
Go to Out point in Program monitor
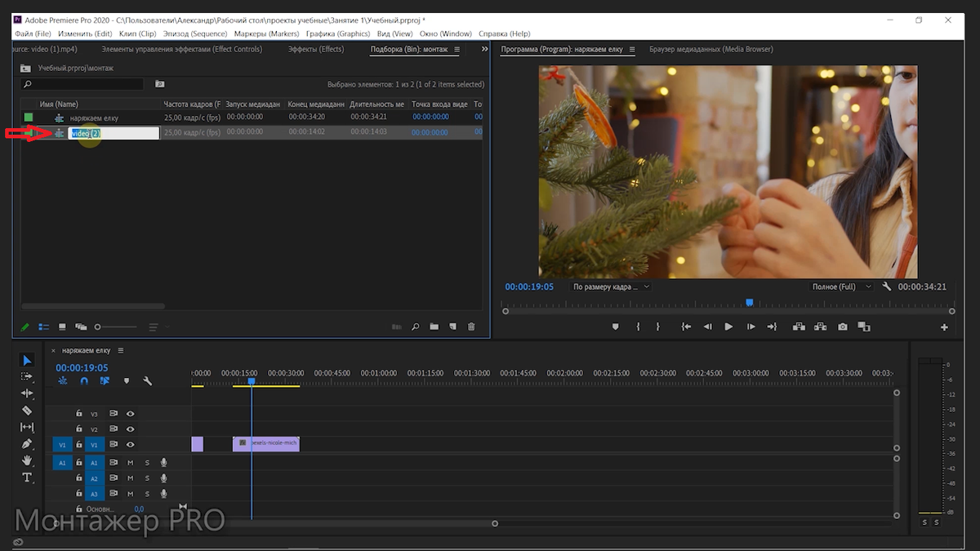772,327
